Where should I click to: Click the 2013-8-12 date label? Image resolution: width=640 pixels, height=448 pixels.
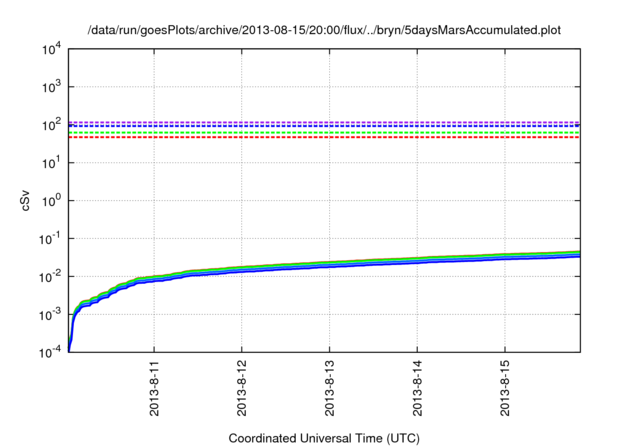click(x=242, y=388)
